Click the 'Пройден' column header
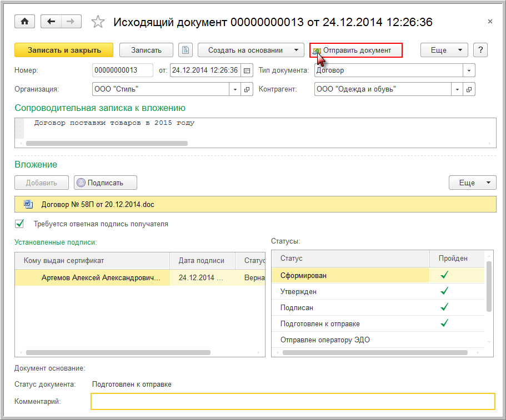The height and width of the screenshot is (420, 506). [x=457, y=258]
